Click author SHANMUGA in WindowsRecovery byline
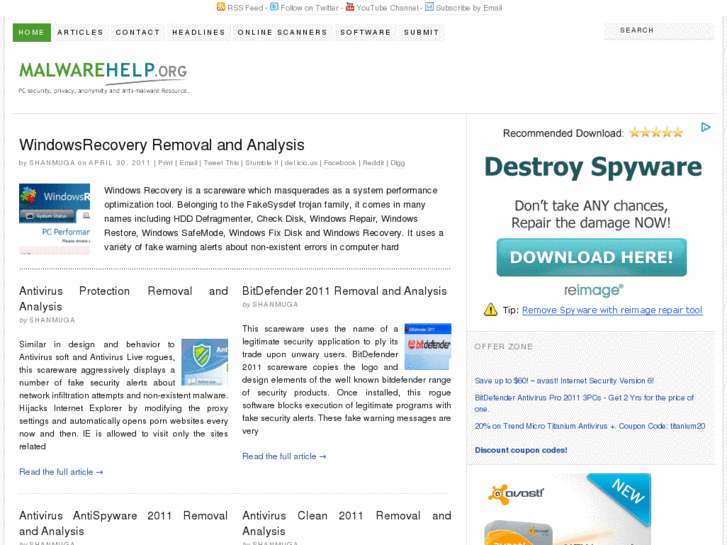727x545 pixels. pyautogui.click(x=52, y=163)
